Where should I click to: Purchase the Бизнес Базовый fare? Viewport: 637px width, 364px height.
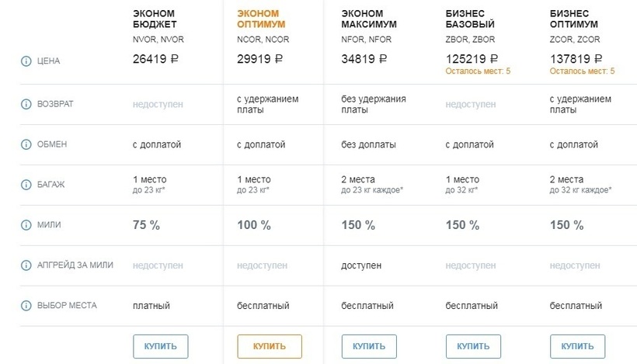[473, 346]
